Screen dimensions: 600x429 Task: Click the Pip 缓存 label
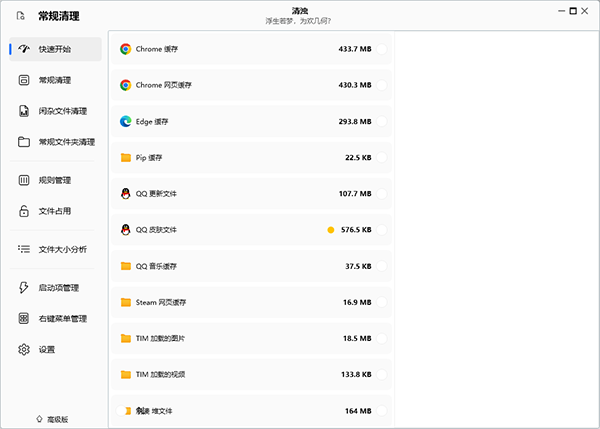click(149, 158)
